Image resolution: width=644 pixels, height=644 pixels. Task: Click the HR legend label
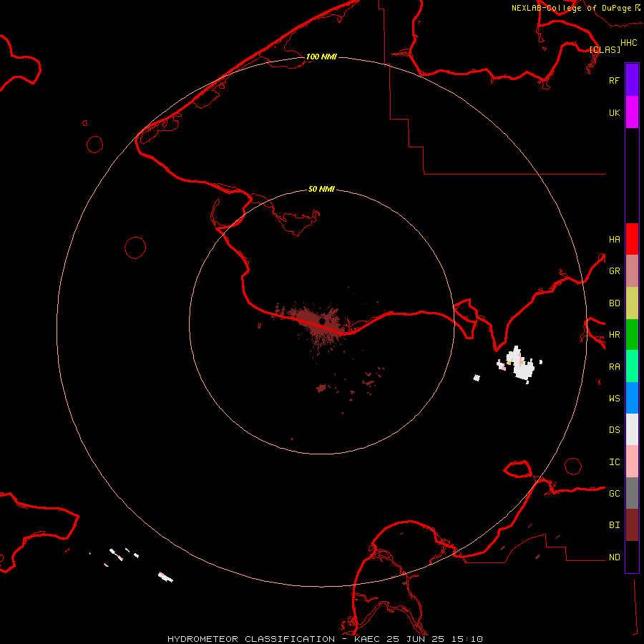point(614,335)
